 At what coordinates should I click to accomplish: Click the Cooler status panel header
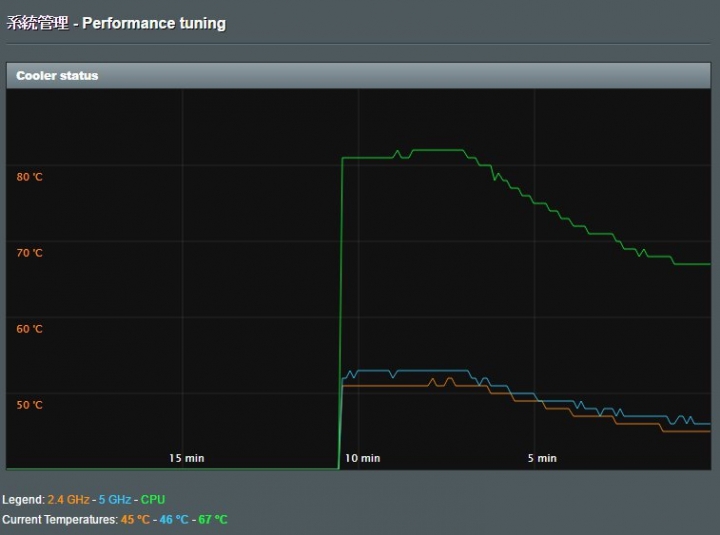(358, 75)
